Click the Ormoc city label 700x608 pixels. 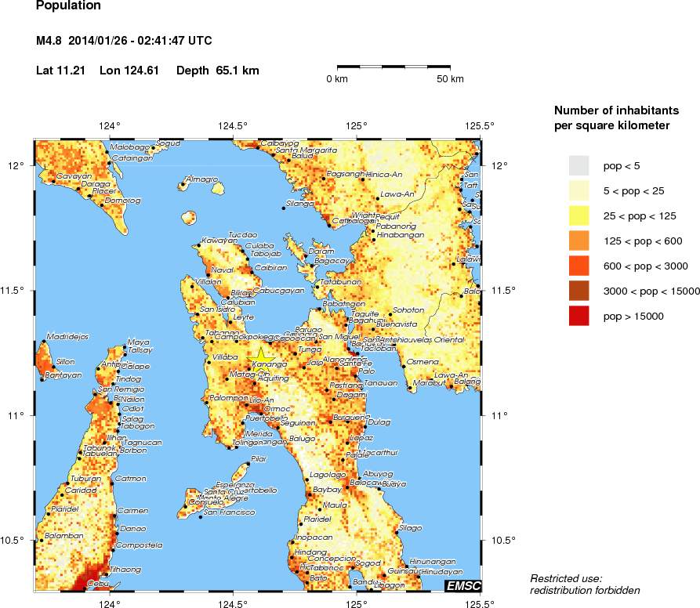click(x=279, y=409)
